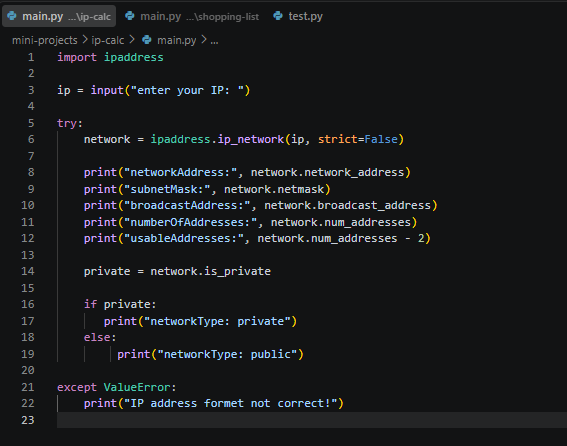Place cursor on 'import' keyword

pos(77,57)
